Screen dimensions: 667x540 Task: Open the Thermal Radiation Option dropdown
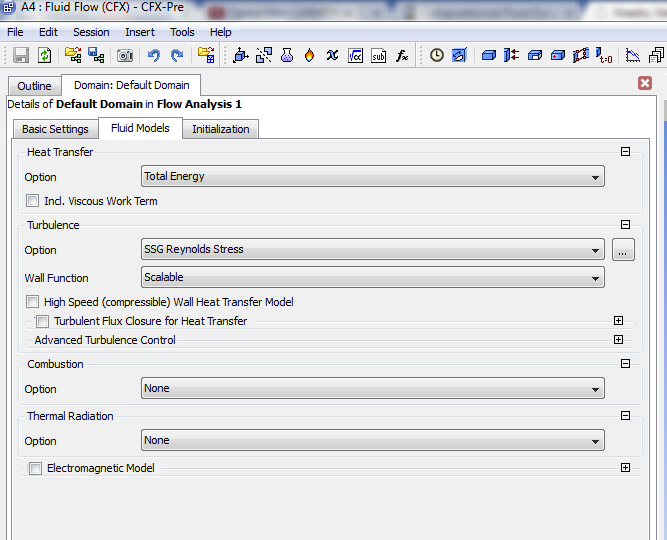click(373, 440)
